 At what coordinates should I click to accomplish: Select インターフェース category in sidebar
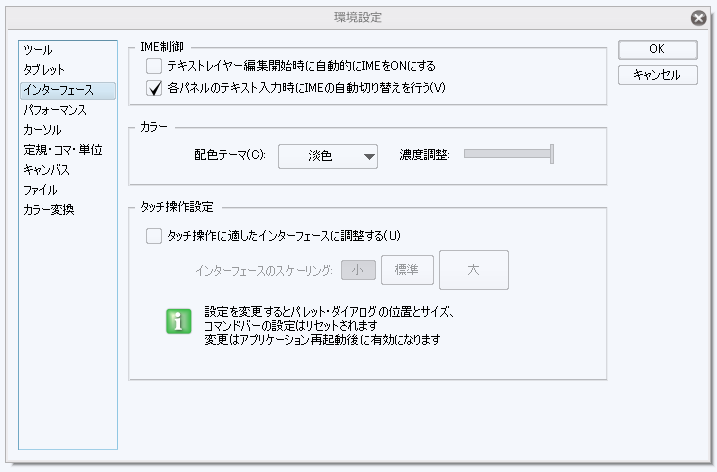61,90
